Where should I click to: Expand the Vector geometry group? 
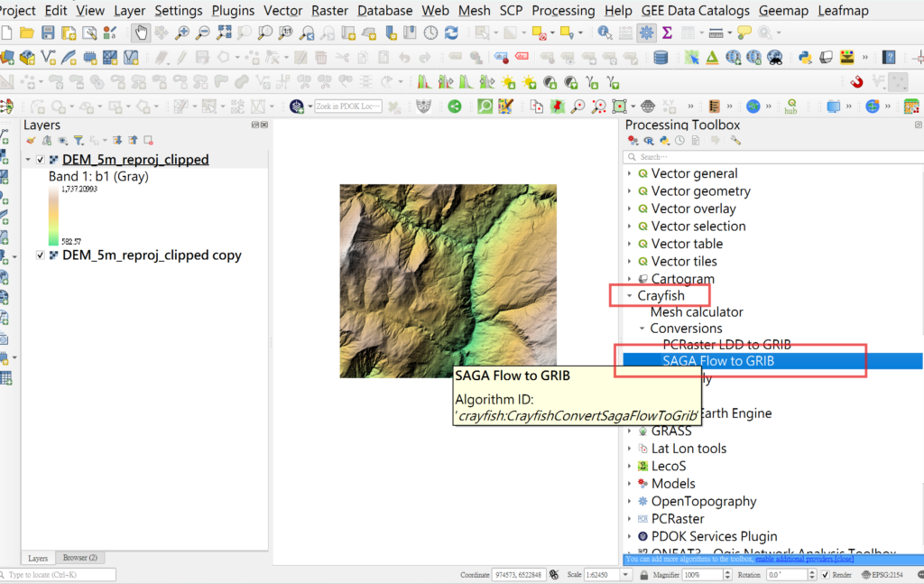coord(630,191)
